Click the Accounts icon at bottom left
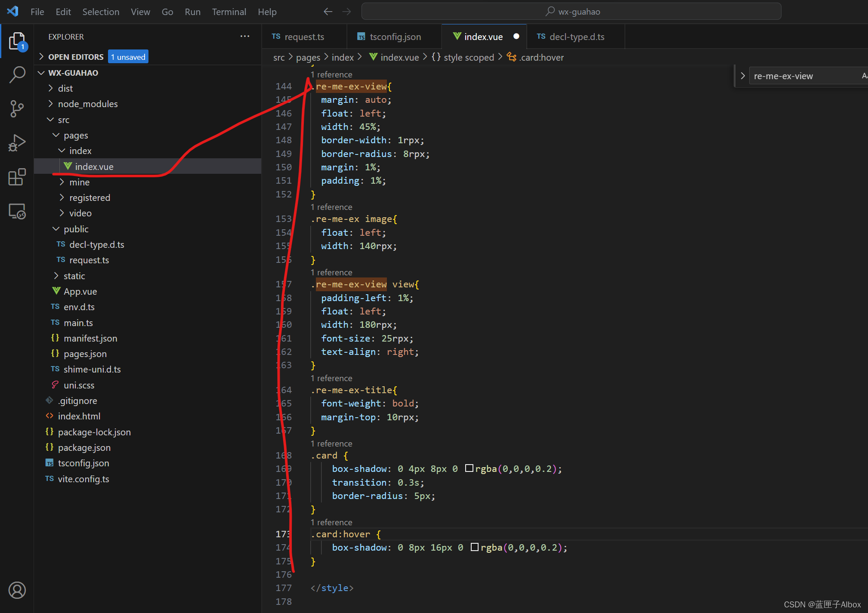This screenshot has height=613, width=868. pos(17,590)
